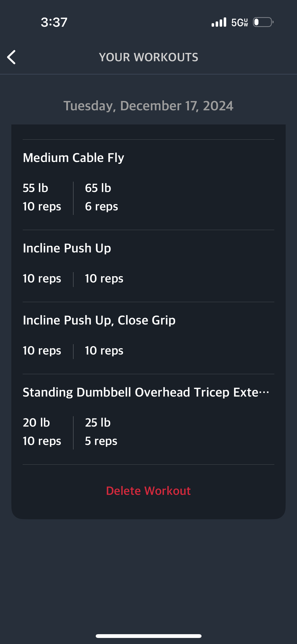The width and height of the screenshot is (297, 644).
Task: Tap first set of Close Grip push up
Action: coord(42,351)
